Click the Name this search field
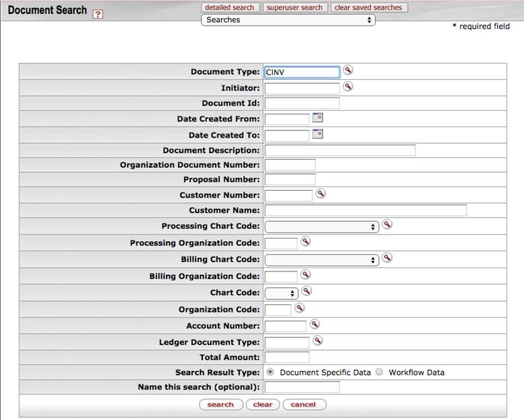Screen dimensions: 524x420 [302, 387]
